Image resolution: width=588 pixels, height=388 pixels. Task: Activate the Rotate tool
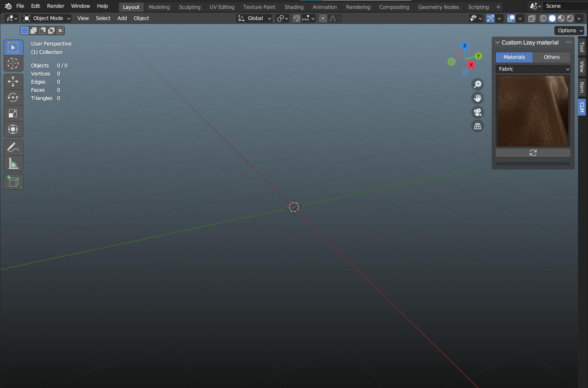(13, 97)
